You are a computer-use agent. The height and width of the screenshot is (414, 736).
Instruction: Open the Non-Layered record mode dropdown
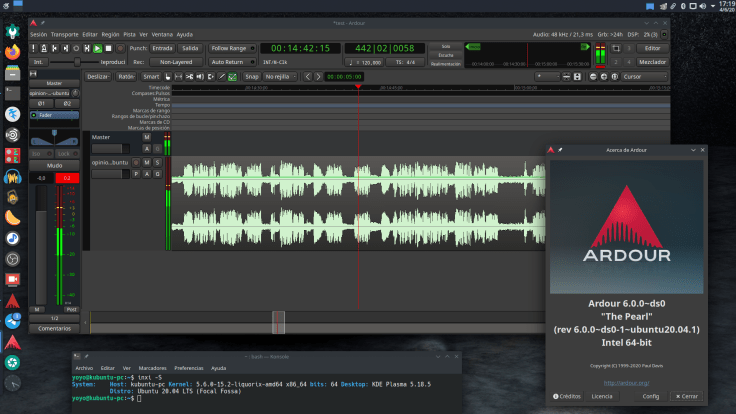[x=177, y=61]
